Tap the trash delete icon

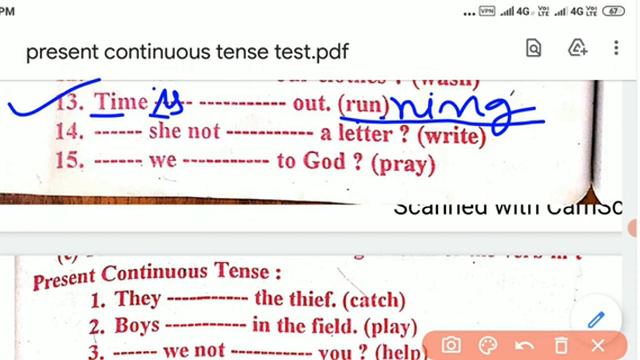561,345
